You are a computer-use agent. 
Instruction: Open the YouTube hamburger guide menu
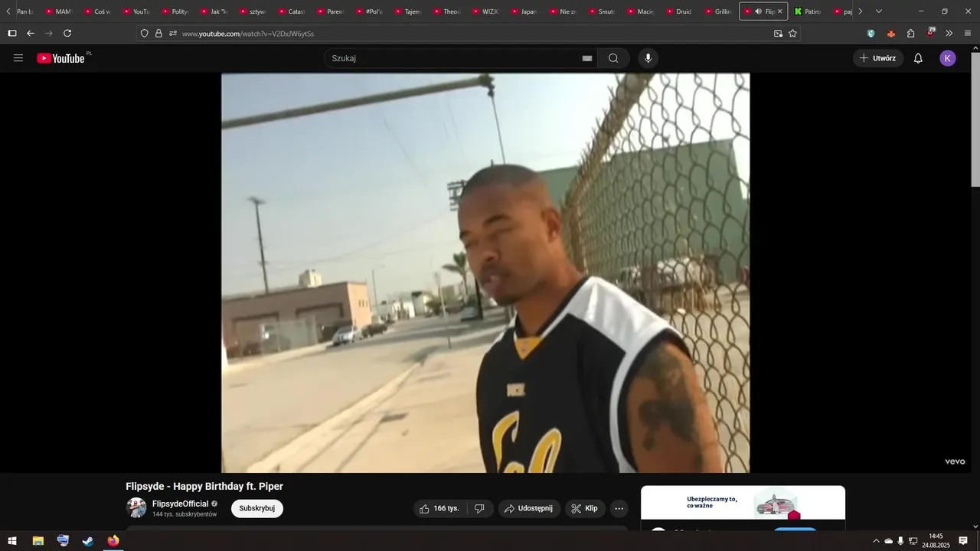click(18, 58)
